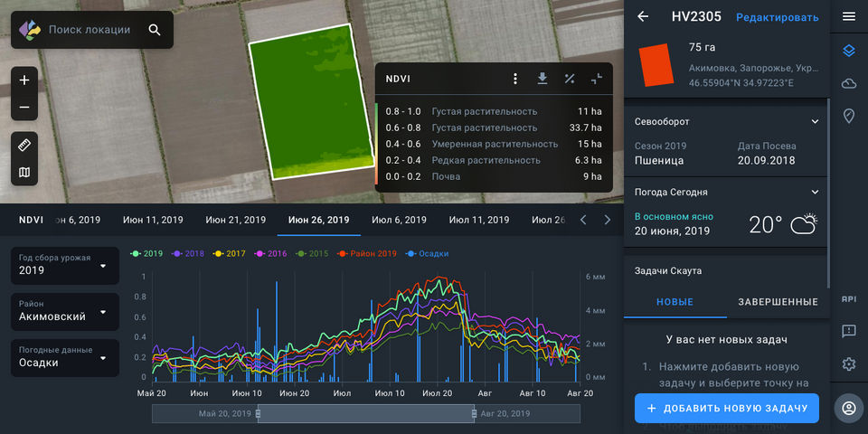Click the sowing date 20.09.2018
The height and width of the screenshot is (434, 868).
pos(766,161)
